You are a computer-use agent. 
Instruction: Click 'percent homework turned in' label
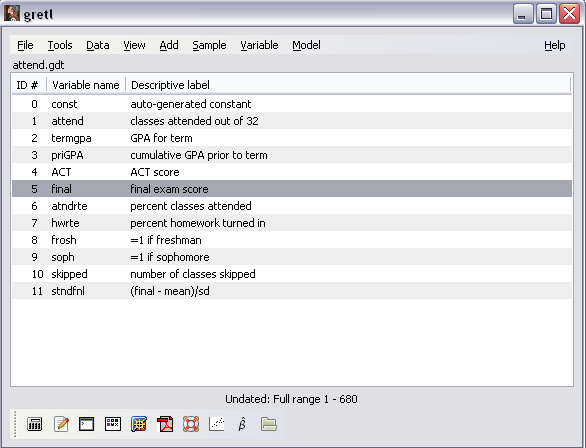pyautogui.click(x=198, y=223)
